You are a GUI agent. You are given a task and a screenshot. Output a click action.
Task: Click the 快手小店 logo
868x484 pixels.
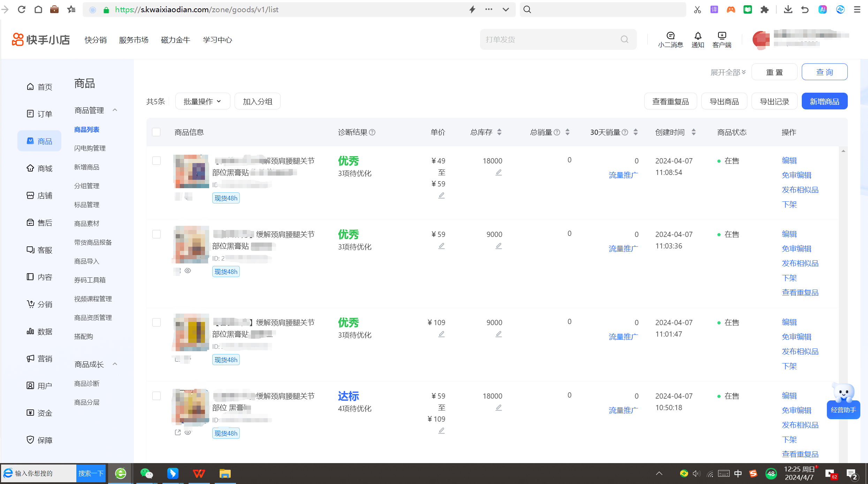[x=40, y=39]
